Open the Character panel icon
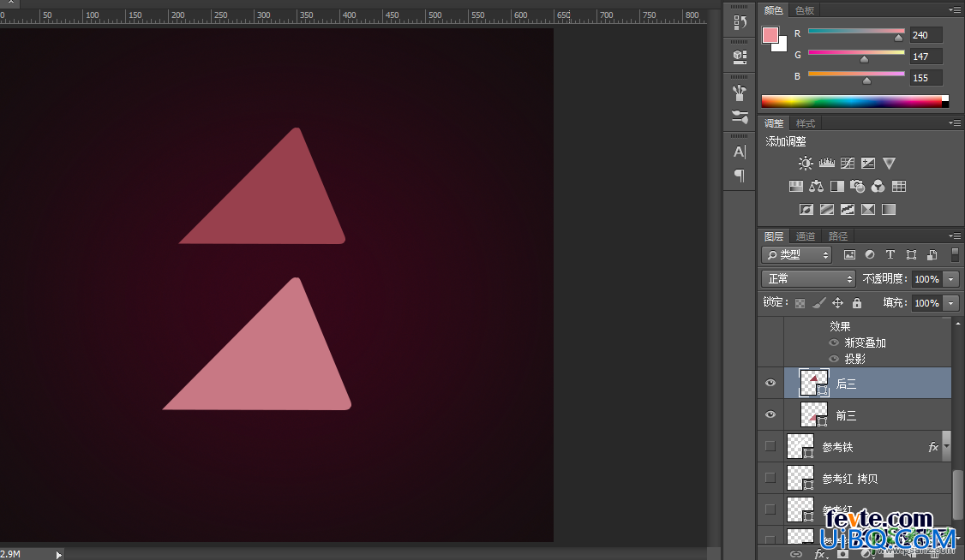Screen dimensions: 965x560 click(740, 152)
